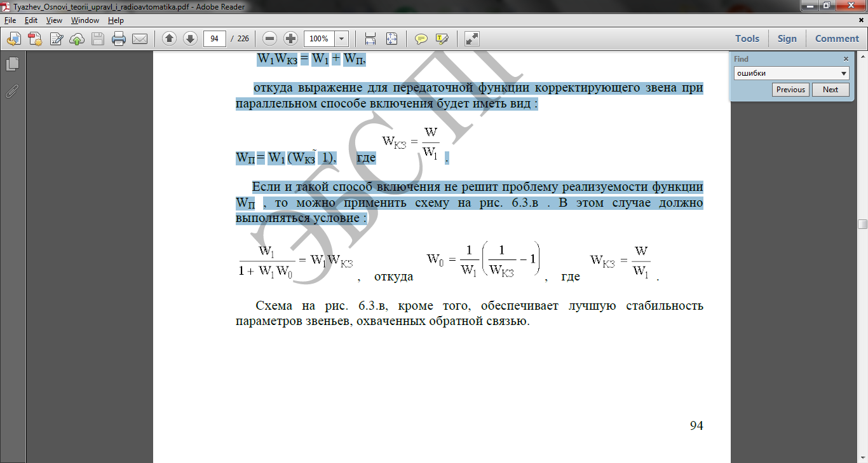868x463 pixels.
Task: Click the Print icon
Action: coord(119,39)
